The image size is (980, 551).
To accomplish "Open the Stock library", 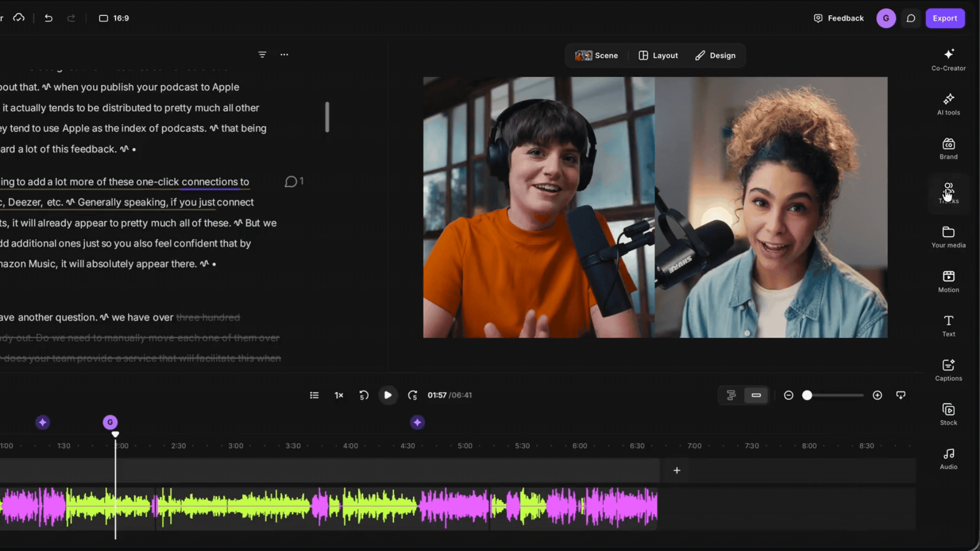I will pos(948,415).
